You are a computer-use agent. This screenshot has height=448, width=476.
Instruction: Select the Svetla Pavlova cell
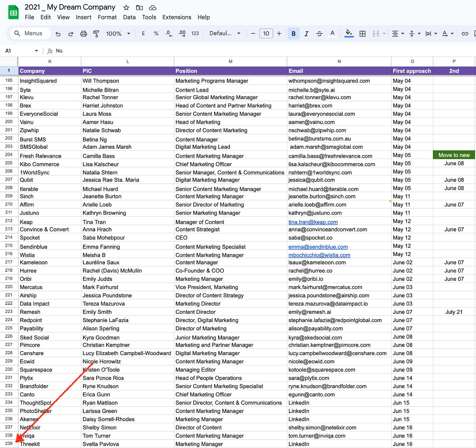pos(127,444)
